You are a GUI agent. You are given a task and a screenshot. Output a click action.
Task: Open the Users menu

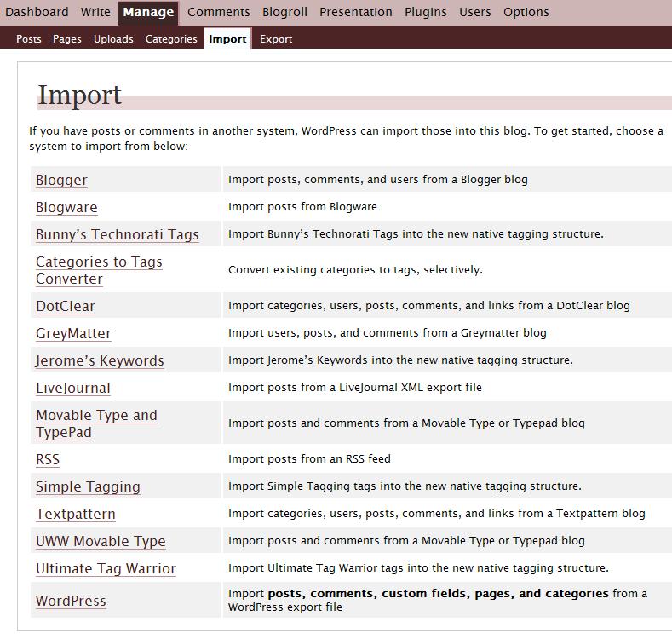(x=475, y=12)
